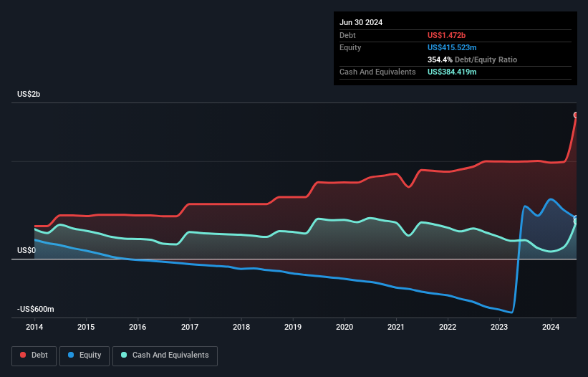Click the 2020 x-axis label
The width and height of the screenshot is (588, 377).
[x=344, y=326]
